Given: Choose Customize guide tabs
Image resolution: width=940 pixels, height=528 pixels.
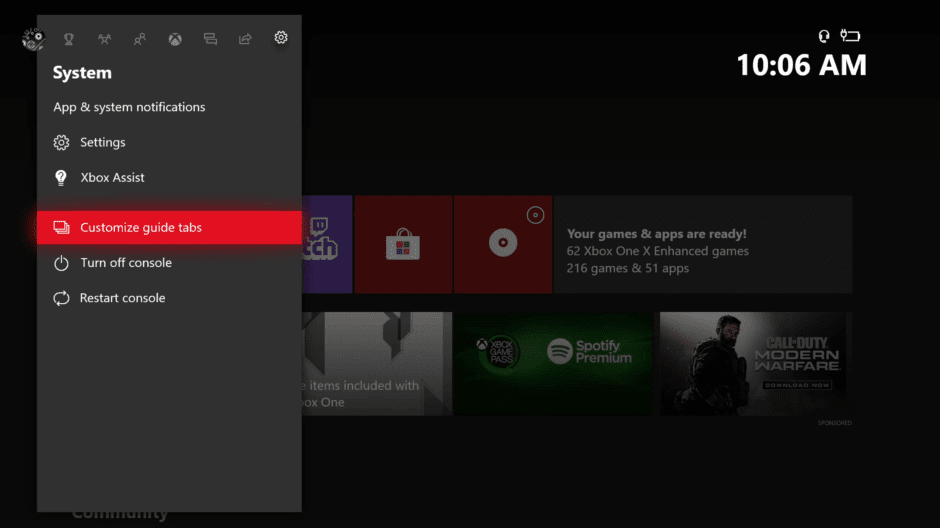Looking at the screenshot, I should (x=141, y=228).
